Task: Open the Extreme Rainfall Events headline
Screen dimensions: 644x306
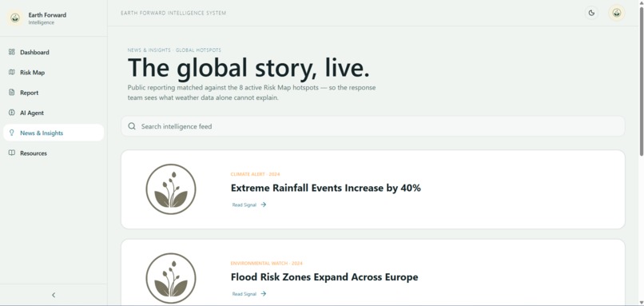Action: (x=326, y=188)
